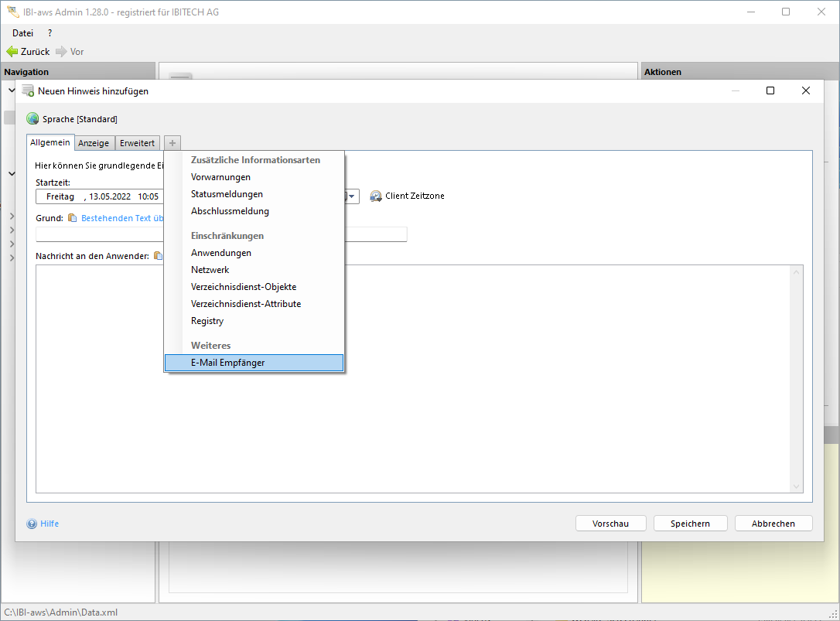840x621 pixels.
Task: Click the green Zurück arrow icon
Action: [12, 52]
